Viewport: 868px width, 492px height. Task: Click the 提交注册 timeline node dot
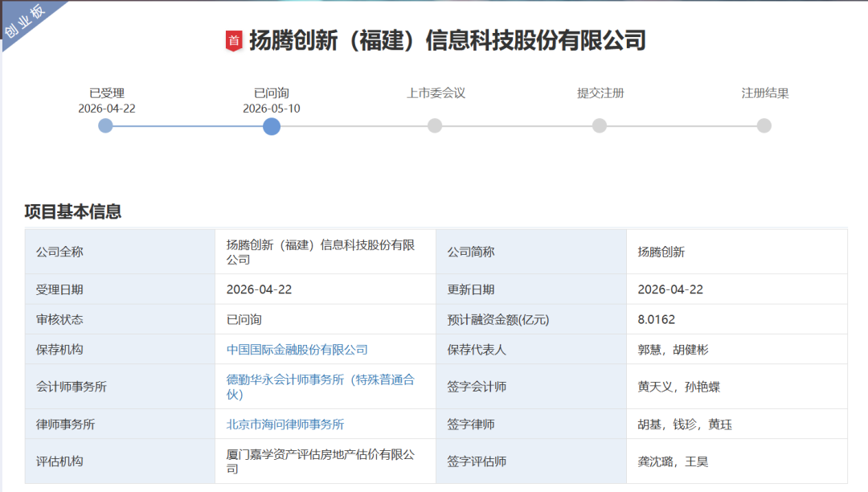(600, 126)
